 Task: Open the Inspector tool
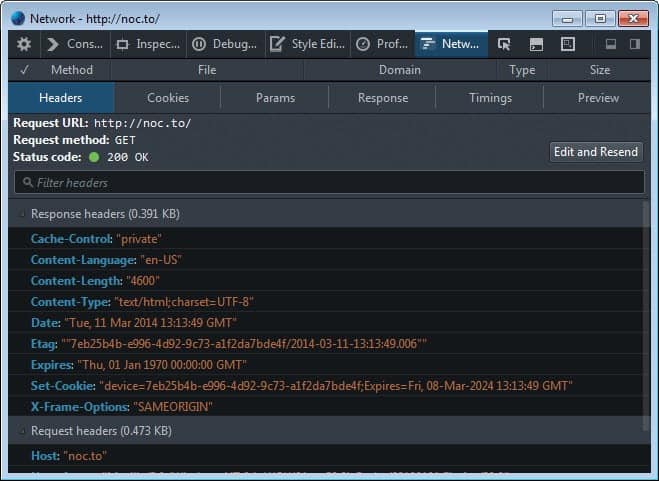148,44
